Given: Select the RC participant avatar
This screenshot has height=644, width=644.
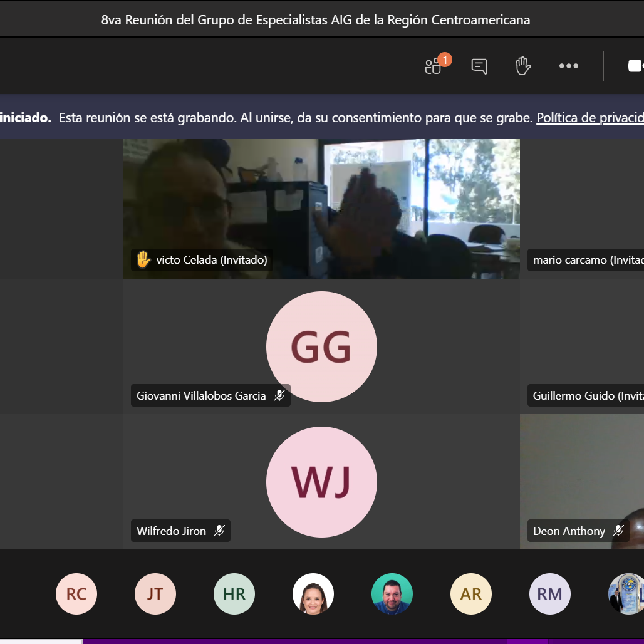Looking at the screenshot, I should coord(76,593).
